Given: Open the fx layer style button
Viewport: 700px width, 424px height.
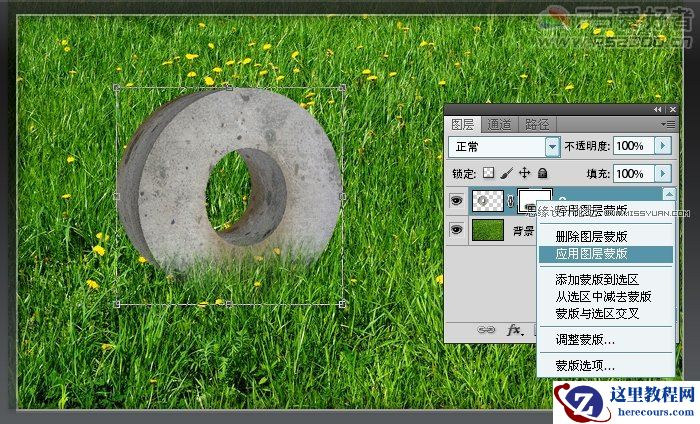Looking at the screenshot, I should pos(515,331).
